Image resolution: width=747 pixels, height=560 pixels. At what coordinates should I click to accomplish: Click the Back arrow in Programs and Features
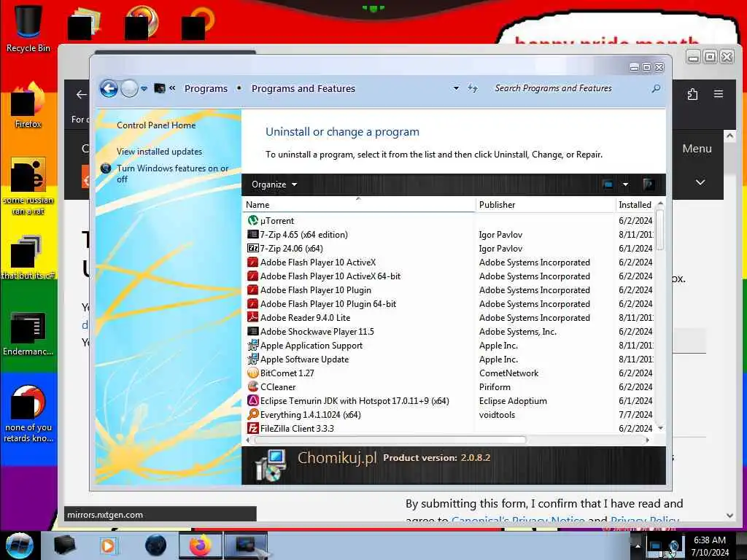tap(109, 88)
